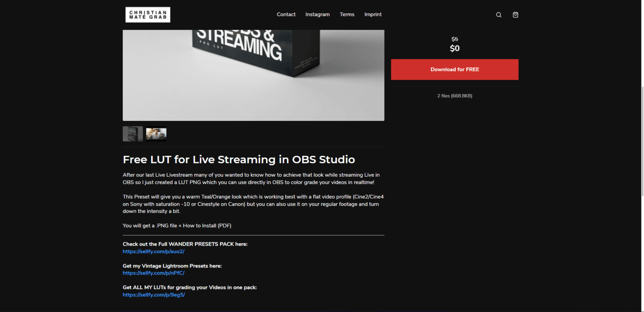Screen dimensions: 644x312
Task: Open the Vintage Lightroom Presets link
Action: coord(153,273)
